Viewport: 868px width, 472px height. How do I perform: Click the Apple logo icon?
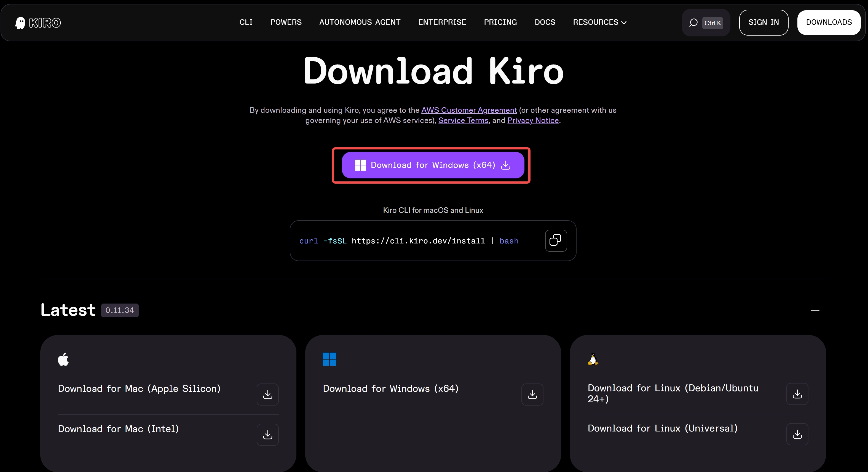(63, 359)
